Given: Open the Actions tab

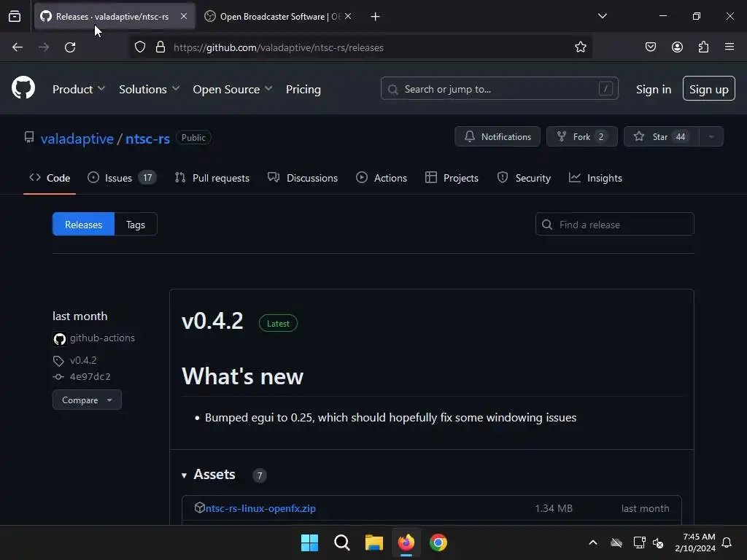Looking at the screenshot, I should (x=382, y=178).
